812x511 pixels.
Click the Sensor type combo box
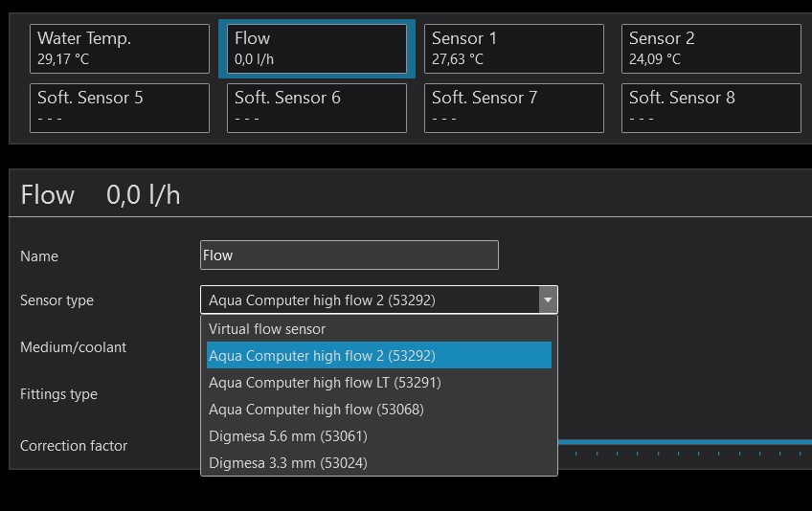[369, 300]
